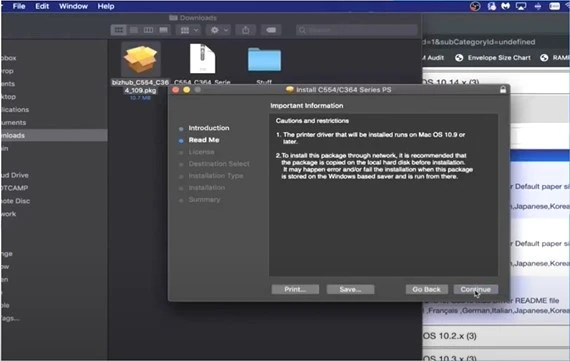Select the Stuff folder icon
570x361 pixels.
pyautogui.click(x=264, y=60)
